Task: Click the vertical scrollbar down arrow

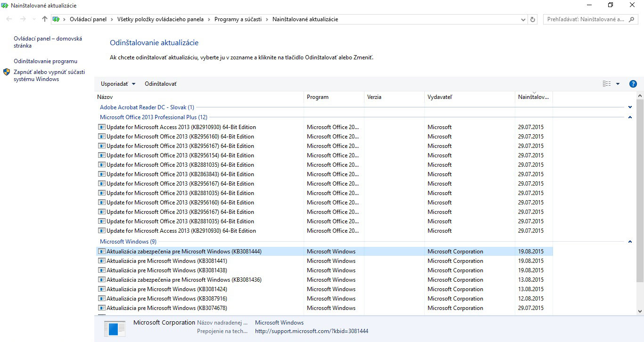Action: pyautogui.click(x=640, y=311)
